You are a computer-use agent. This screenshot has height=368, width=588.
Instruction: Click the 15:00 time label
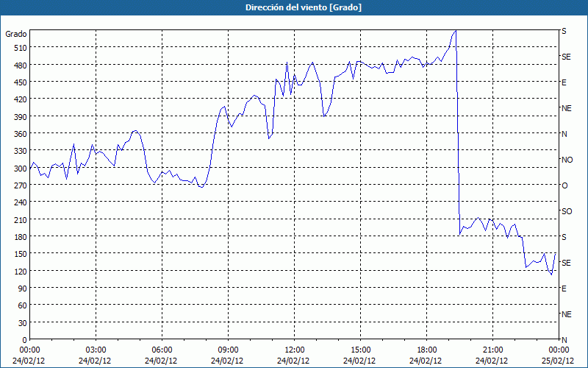360,350
